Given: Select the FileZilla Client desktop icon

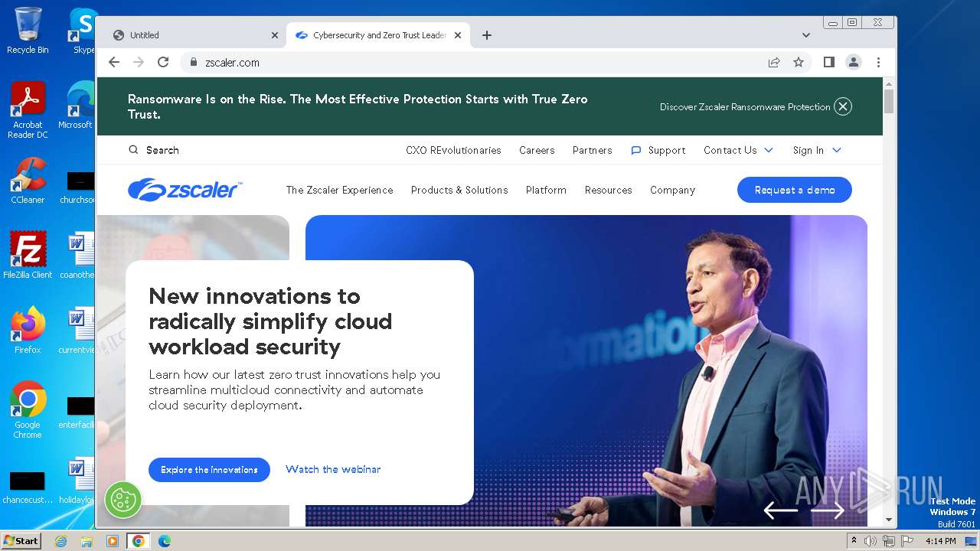Looking at the screenshot, I should pyautogui.click(x=28, y=256).
